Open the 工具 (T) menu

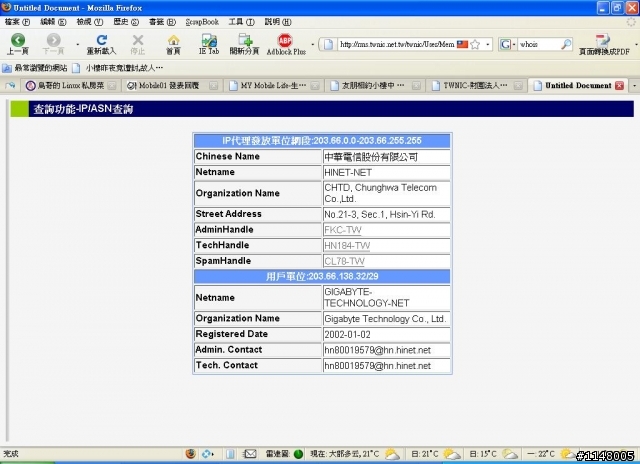pyautogui.click(x=241, y=22)
